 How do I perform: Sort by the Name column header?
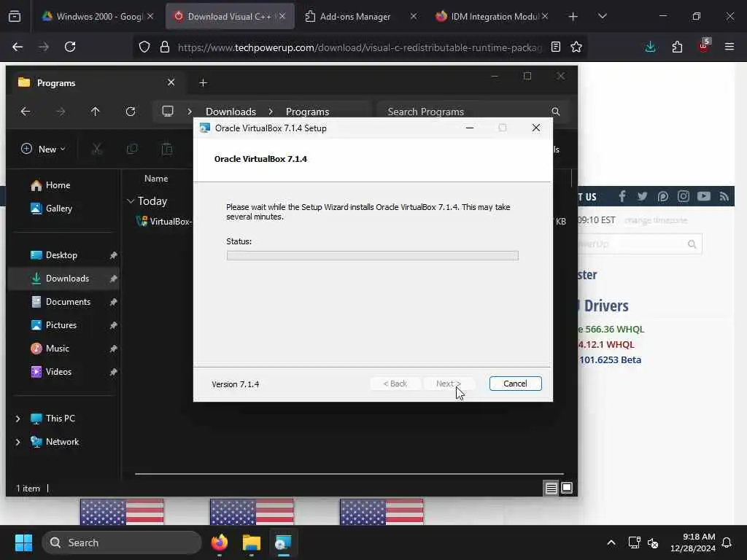[x=156, y=179]
